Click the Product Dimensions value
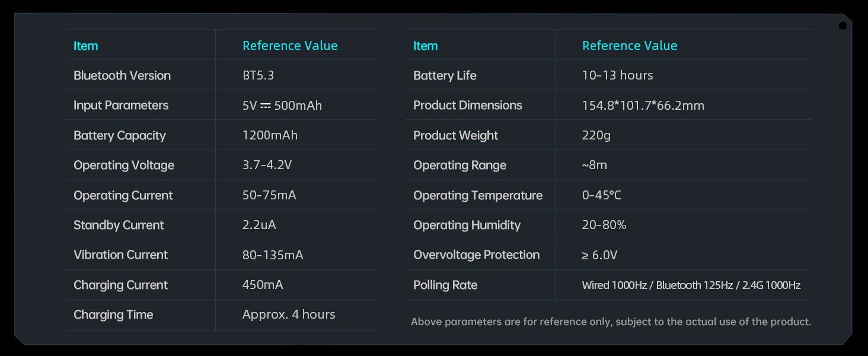The height and width of the screenshot is (356, 868). point(643,105)
